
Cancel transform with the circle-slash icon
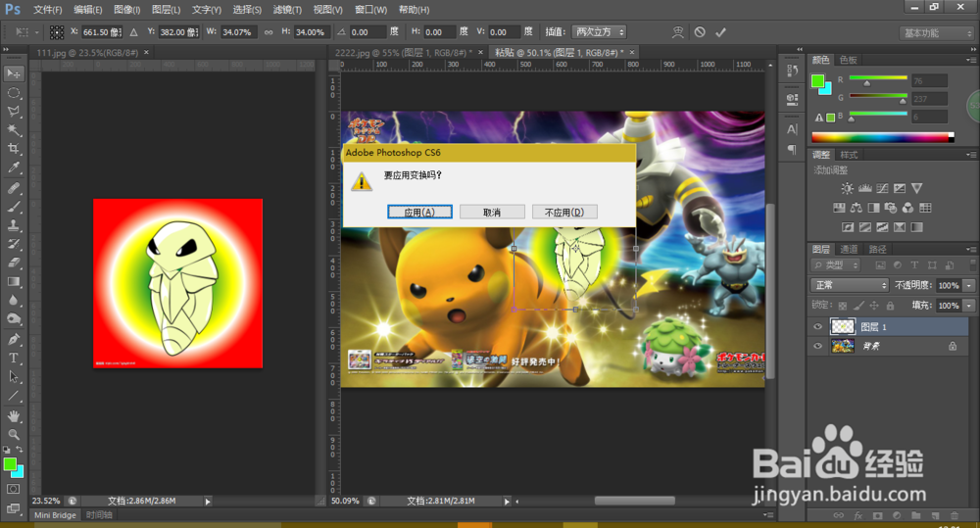[x=700, y=32]
